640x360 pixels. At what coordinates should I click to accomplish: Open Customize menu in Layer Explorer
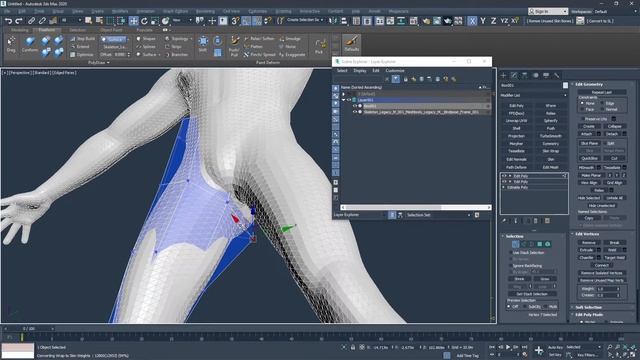(x=395, y=71)
